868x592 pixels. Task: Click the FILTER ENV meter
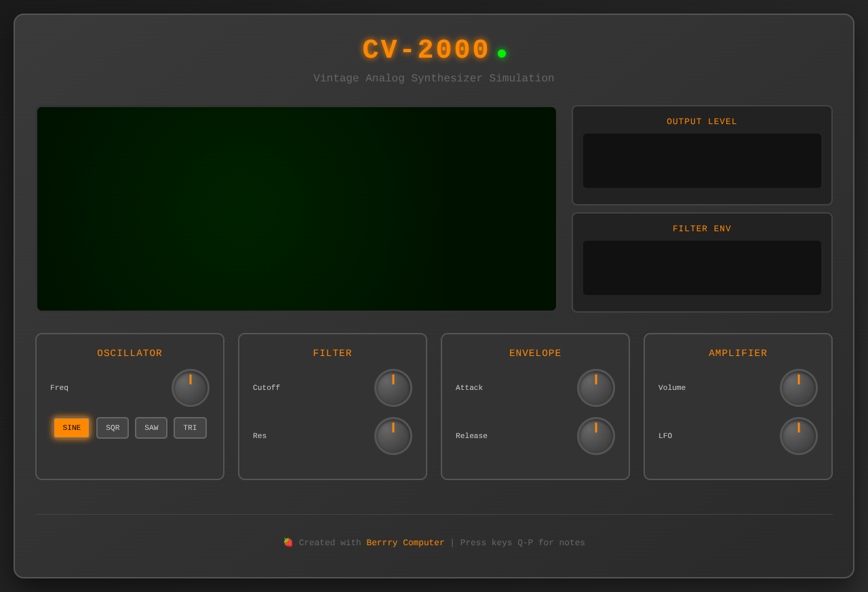(x=702, y=267)
